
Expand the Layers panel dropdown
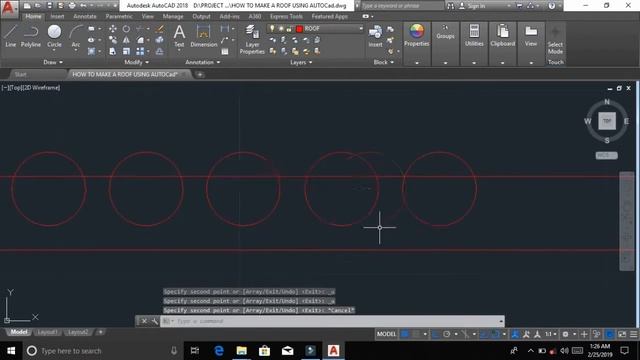click(301, 62)
